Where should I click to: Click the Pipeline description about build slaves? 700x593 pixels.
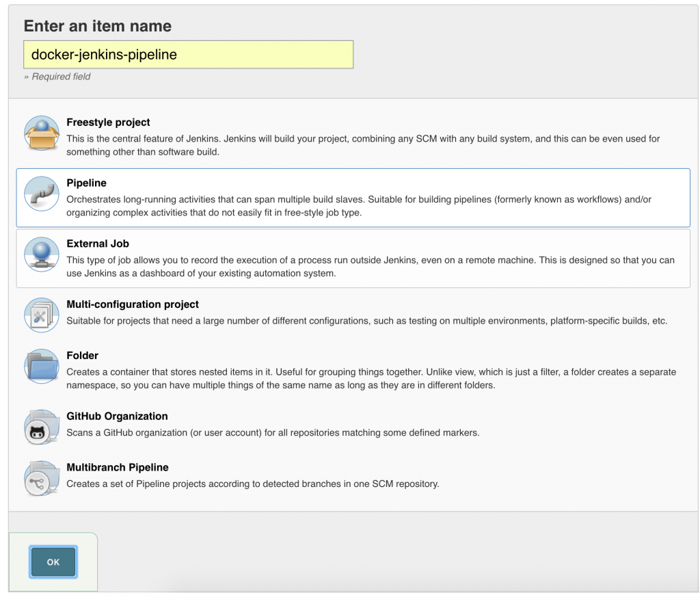pyautogui.click(x=359, y=206)
